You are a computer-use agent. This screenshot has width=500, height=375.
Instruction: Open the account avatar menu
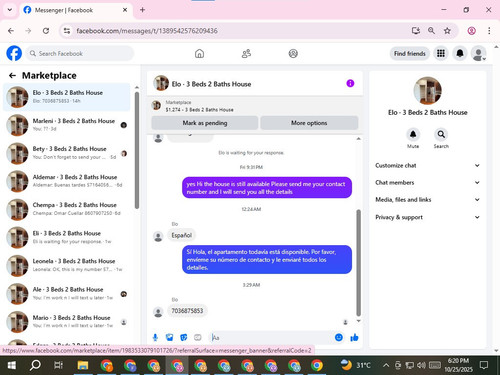pyautogui.click(x=478, y=53)
